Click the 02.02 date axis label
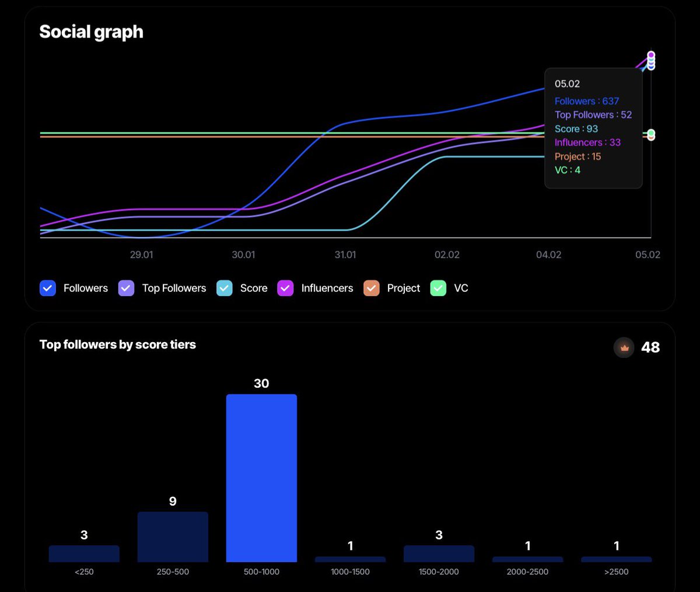This screenshot has height=592, width=700. click(x=447, y=255)
